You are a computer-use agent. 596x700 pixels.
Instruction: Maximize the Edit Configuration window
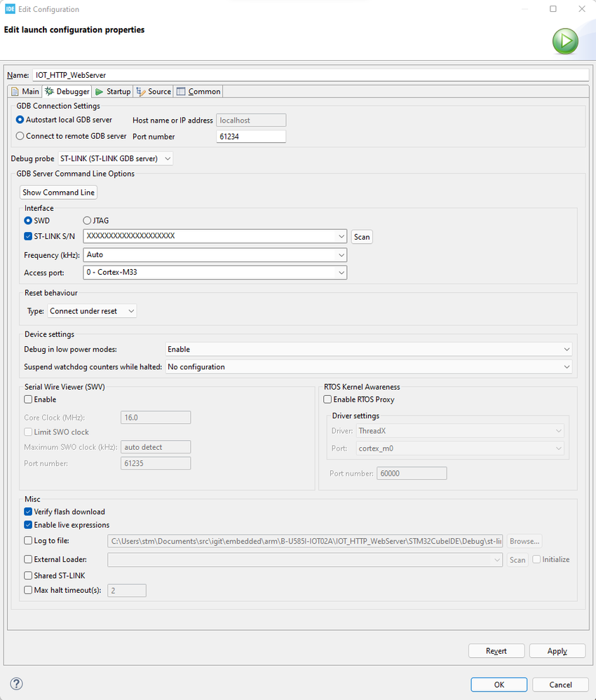(x=553, y=9)
